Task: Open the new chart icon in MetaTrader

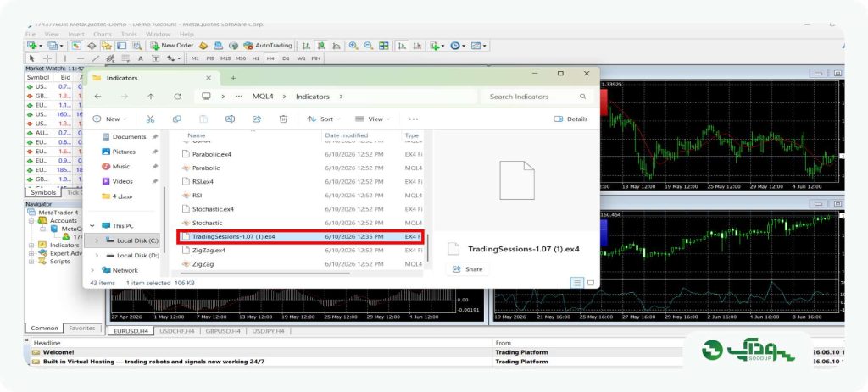Action: (33, 46)
